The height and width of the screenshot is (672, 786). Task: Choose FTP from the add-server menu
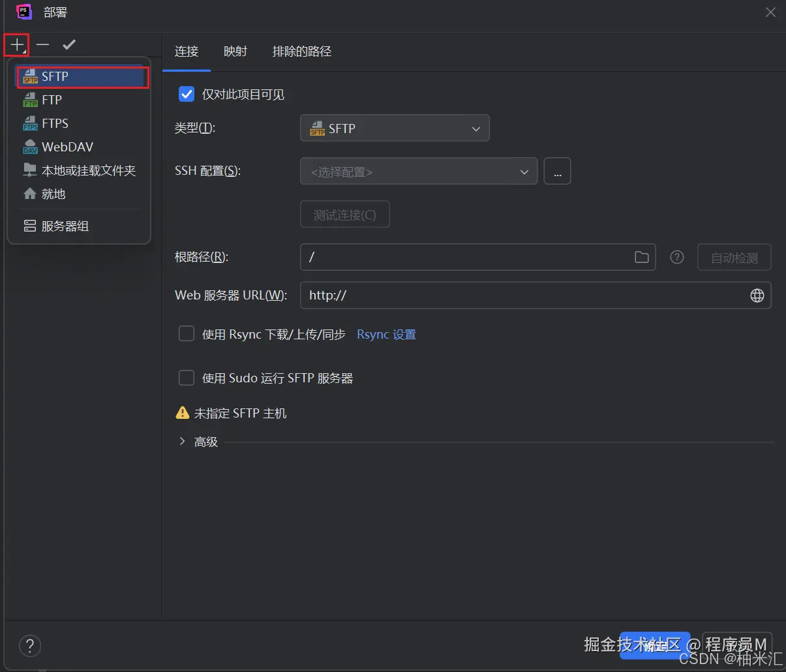click(x=78, y=100)
